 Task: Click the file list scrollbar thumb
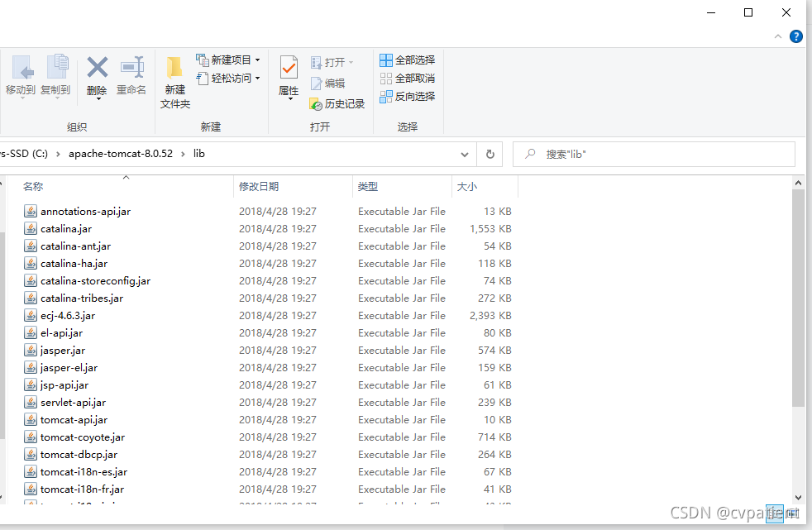click(x=798, y=298)
